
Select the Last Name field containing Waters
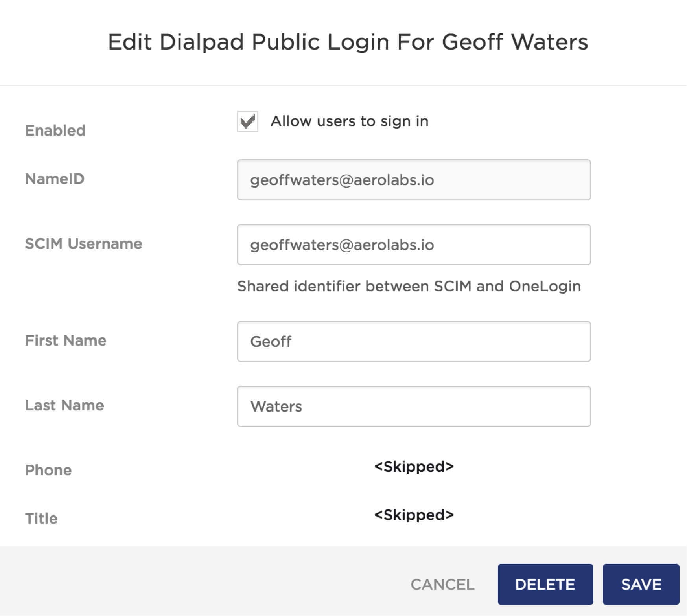[x=414, y=406]
